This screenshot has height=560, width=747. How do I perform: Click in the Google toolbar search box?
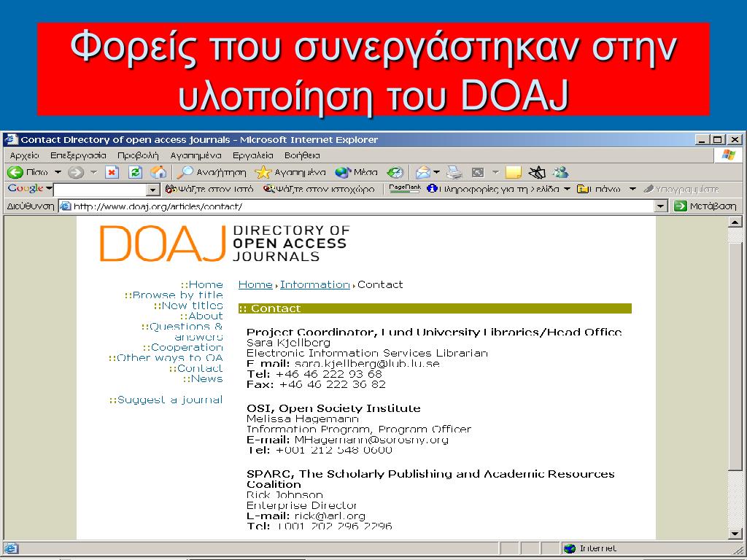click(x=101, y=190)
